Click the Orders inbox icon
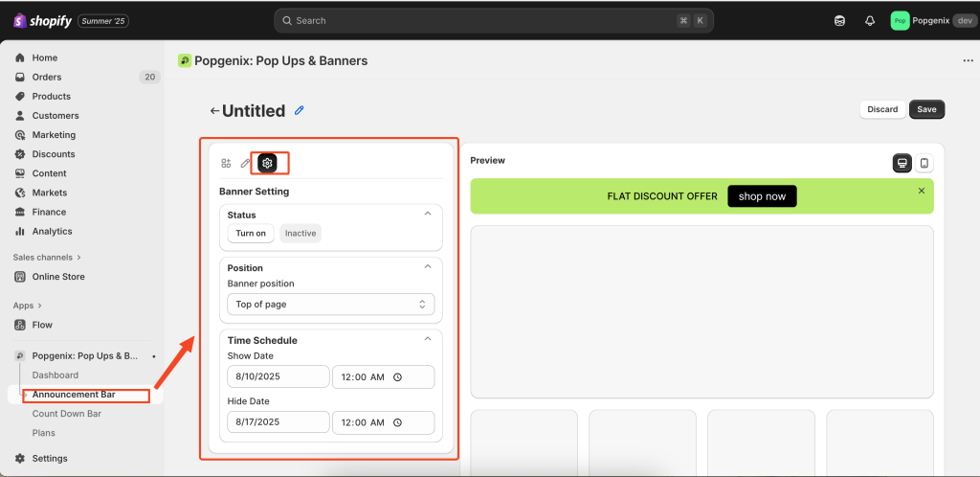The width and height of the screenshot is (980, 477). [x=20, y=77]
